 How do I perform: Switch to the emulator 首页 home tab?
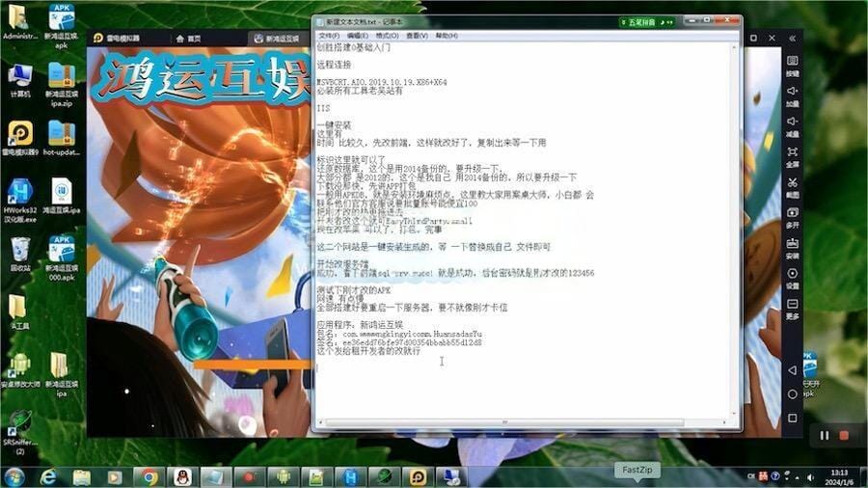pos(188,39)
